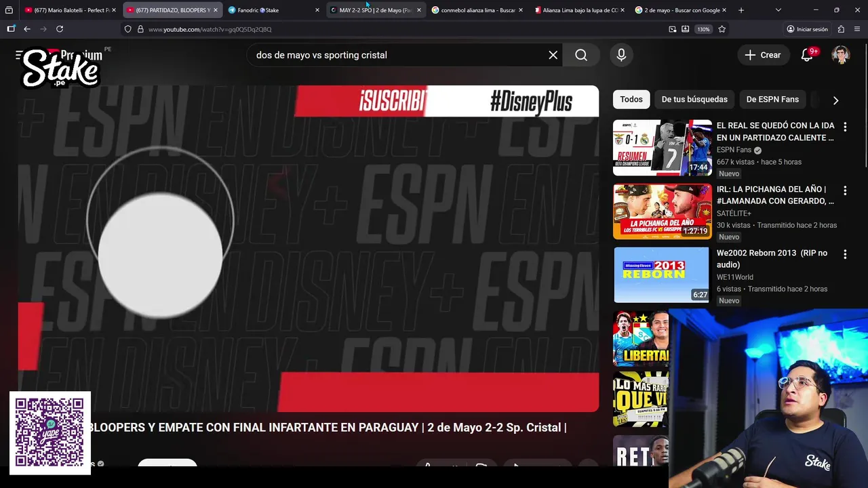Open the ESPN Fans channel link

[734, 150]
